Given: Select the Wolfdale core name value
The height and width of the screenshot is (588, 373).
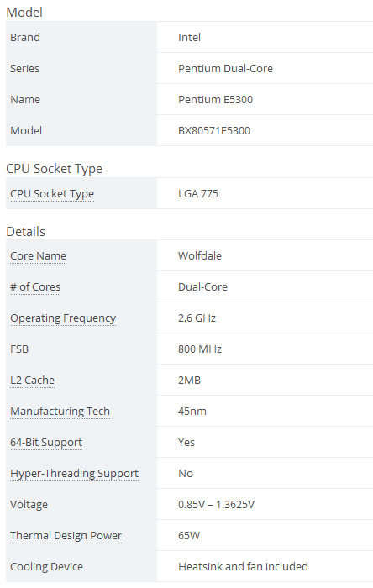Looking at the screenshot, I should pyautogui.click(x=199, y=255).
